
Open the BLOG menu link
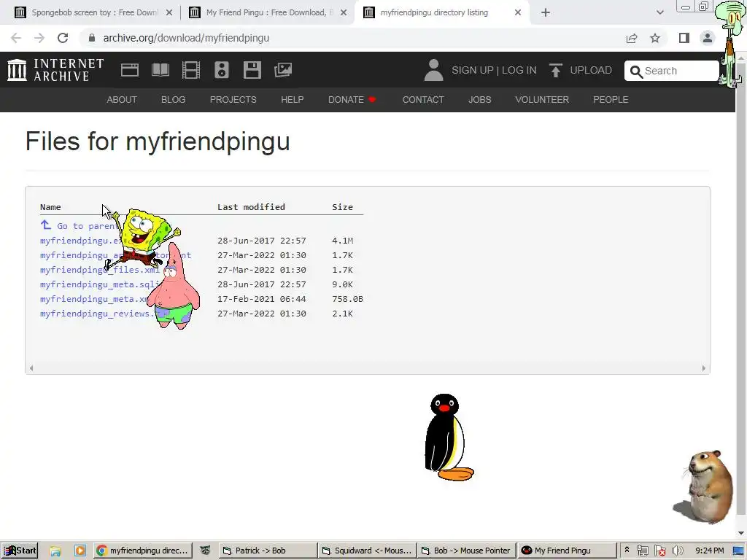click(174, 99)
